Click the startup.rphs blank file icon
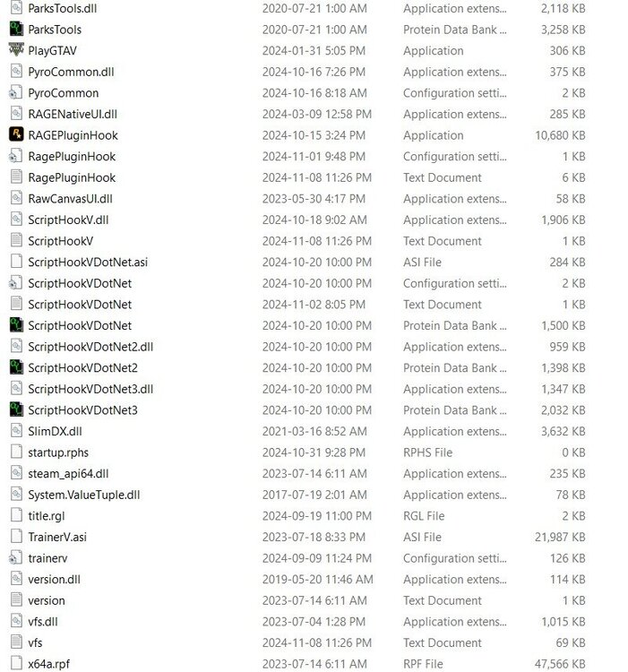The image size is (628, 672). (x=16, y=452)
